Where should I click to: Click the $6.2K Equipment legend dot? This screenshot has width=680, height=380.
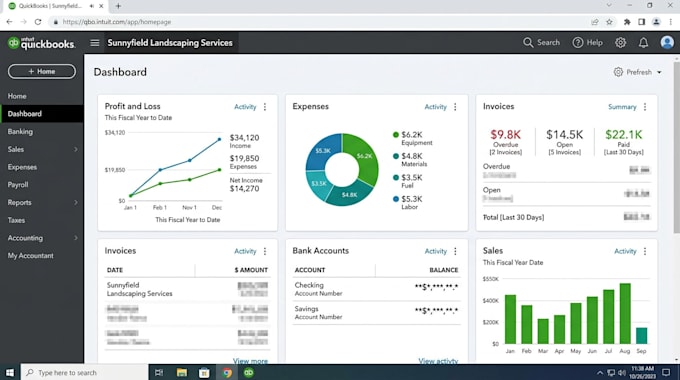point(396,134)
